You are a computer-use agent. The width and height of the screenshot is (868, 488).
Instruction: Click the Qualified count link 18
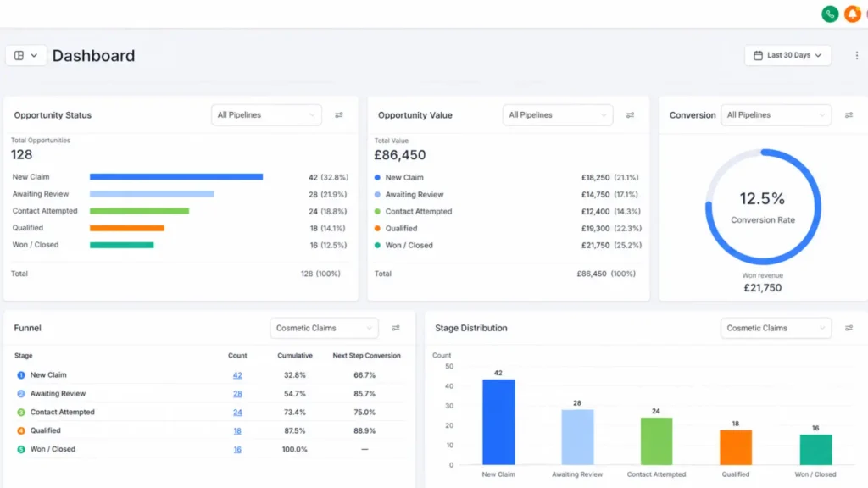237,431
